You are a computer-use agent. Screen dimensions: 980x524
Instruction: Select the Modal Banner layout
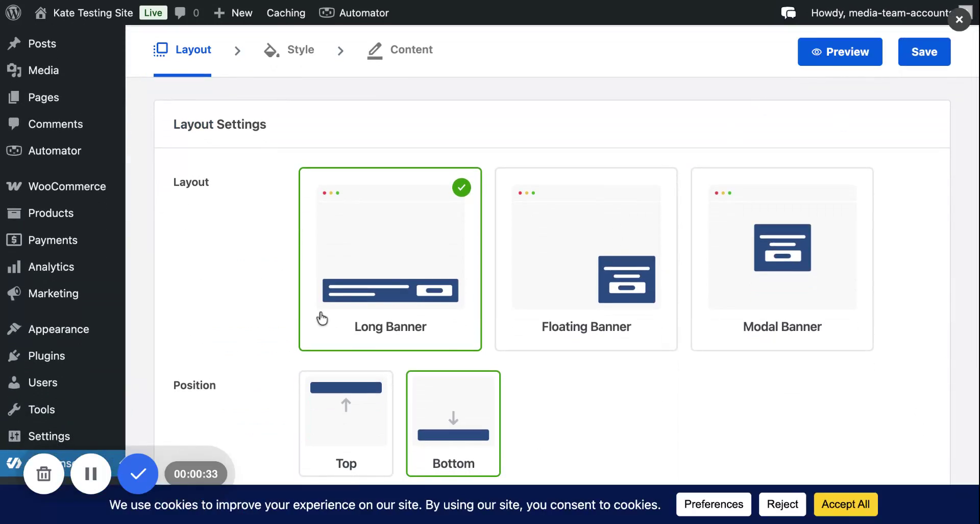(782, 259)
